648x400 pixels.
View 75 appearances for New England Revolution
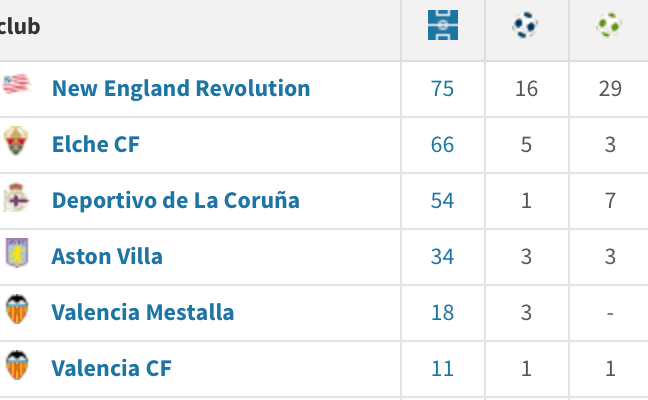tap(442, 88)
